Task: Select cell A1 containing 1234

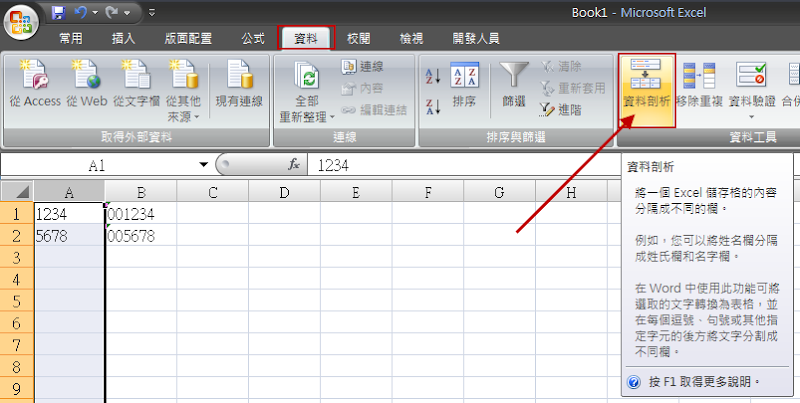Action: pos(69,214)
